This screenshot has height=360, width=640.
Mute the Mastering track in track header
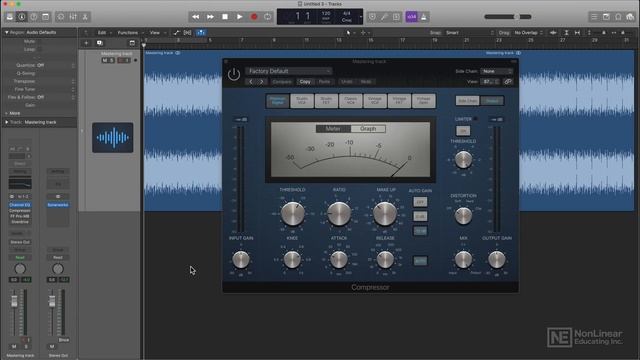coord(104,60)
